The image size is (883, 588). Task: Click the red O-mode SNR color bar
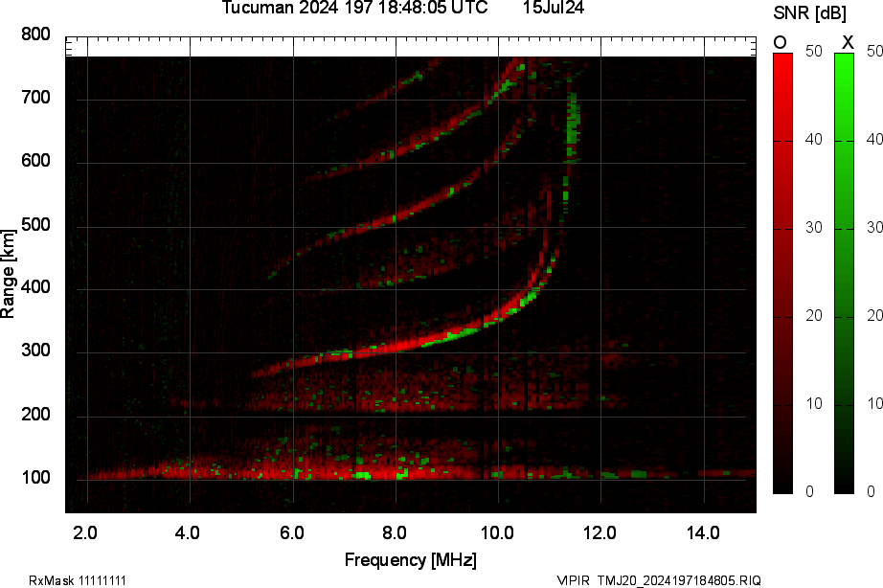782,273
